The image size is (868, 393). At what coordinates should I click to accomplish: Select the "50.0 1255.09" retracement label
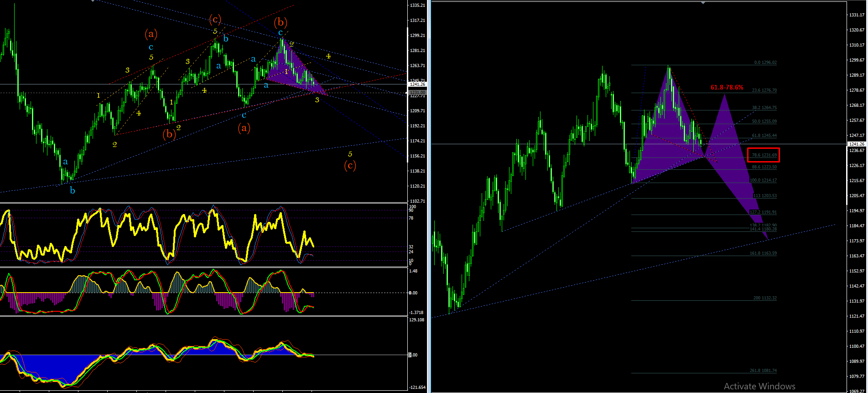(x=764, y=121)
